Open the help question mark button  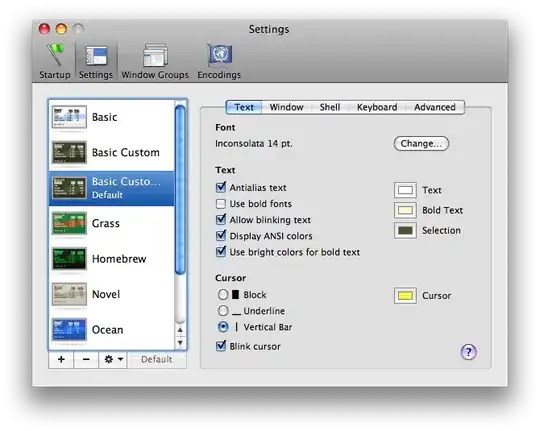point(468,352)
